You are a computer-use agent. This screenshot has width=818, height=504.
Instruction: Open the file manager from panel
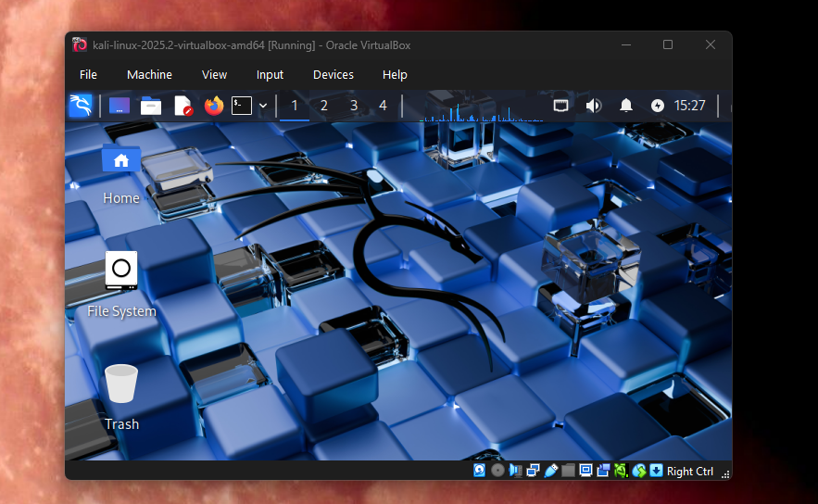pyautogui.click(x=151, y=106)
